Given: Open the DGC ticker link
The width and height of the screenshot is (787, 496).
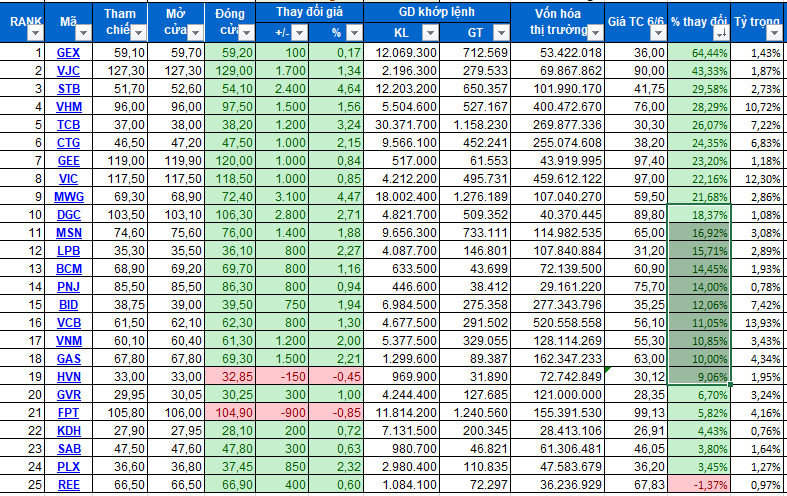Looking at the screenshot, I should tap(68, 215).
